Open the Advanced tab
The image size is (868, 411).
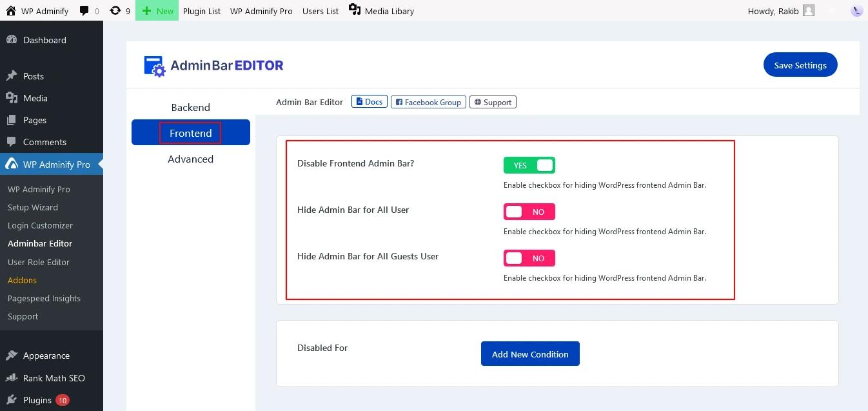[190, 159]
